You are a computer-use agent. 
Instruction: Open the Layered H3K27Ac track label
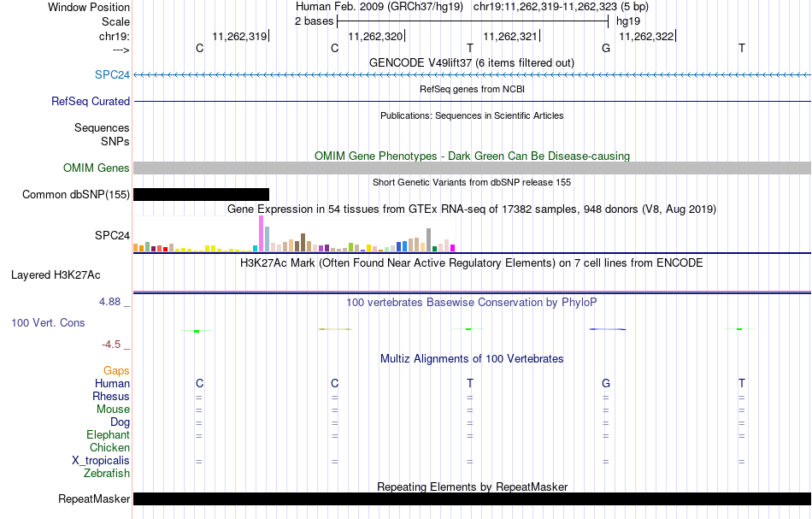click(56, 274)
